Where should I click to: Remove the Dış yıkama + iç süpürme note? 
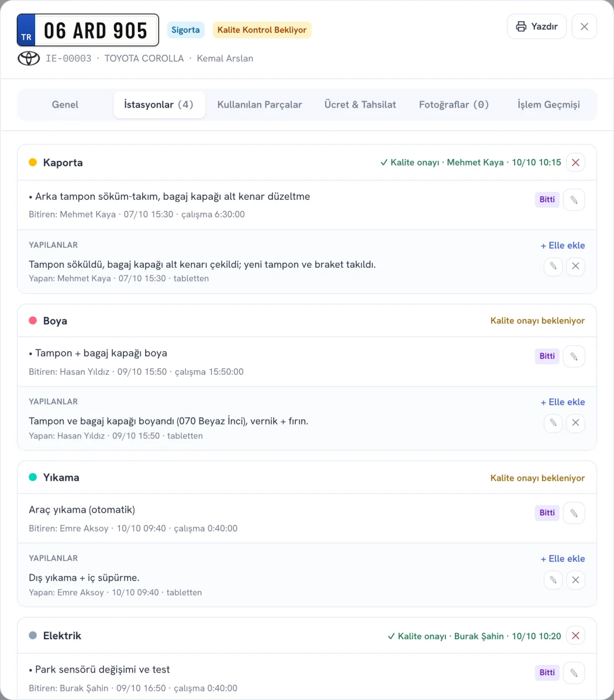point(575,580)
